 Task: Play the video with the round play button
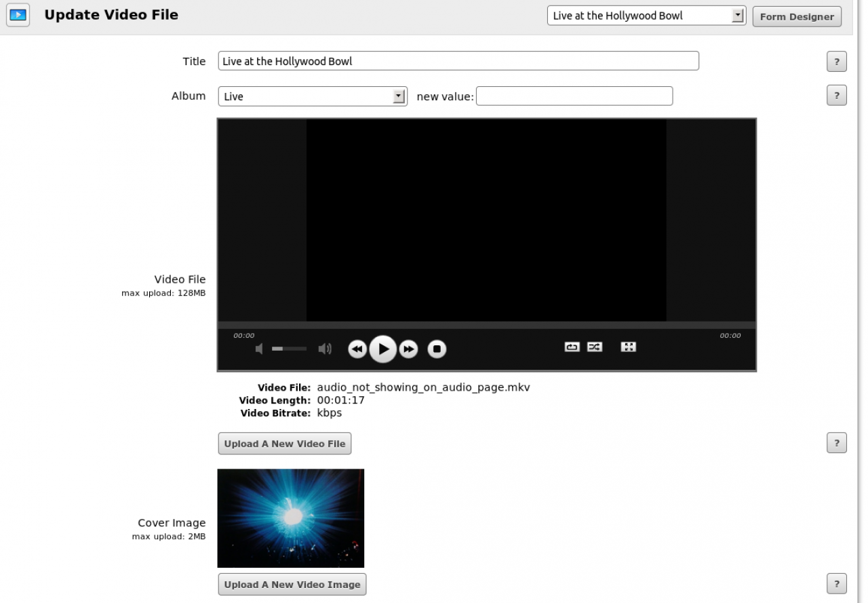point(383,349)
